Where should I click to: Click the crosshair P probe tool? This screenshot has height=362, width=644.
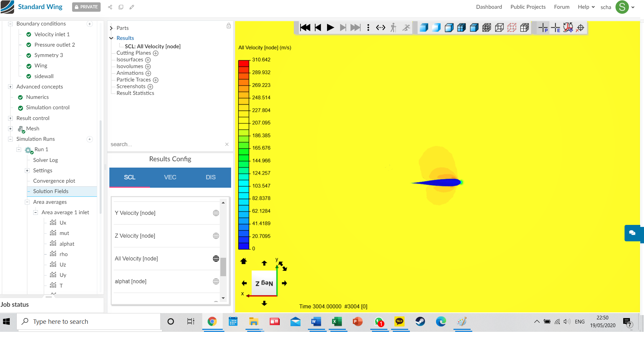point(543,28)
